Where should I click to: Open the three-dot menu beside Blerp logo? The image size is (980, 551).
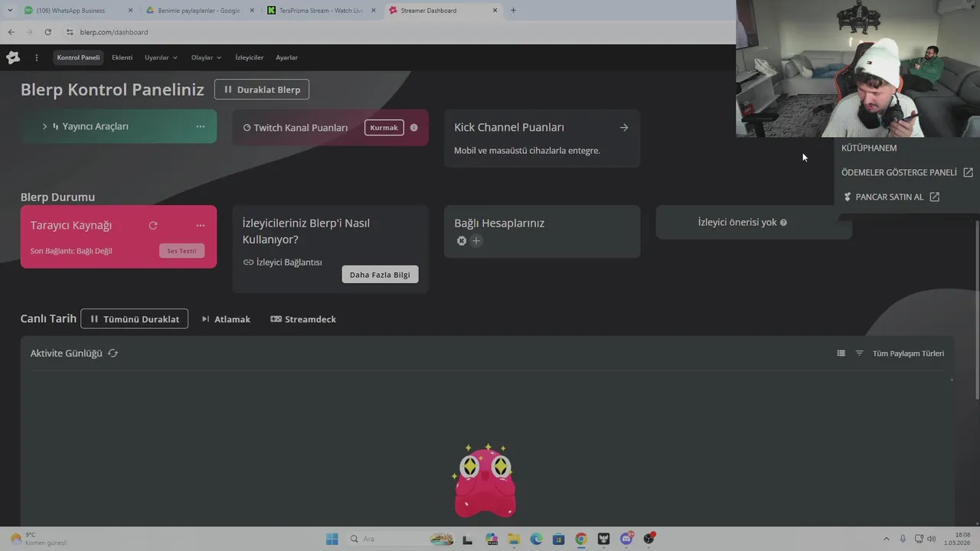coord(36,57)
